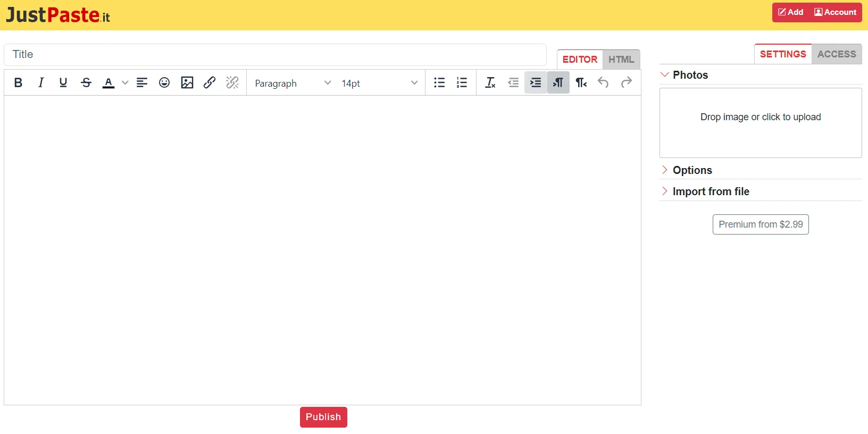Viewport: 868px width, 434px height.
Task: Open the Account menu
Action: pyautogui.click(x=835, y=12)
